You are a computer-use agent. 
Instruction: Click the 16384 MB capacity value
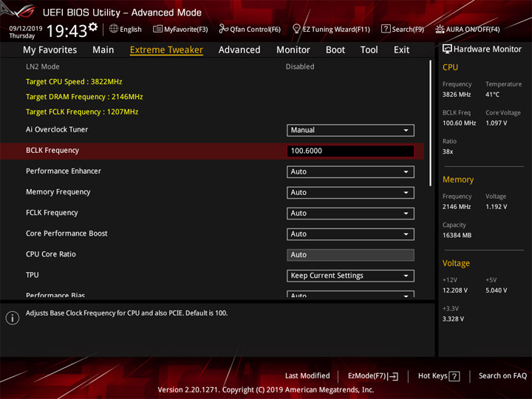[x=457, y=235]
